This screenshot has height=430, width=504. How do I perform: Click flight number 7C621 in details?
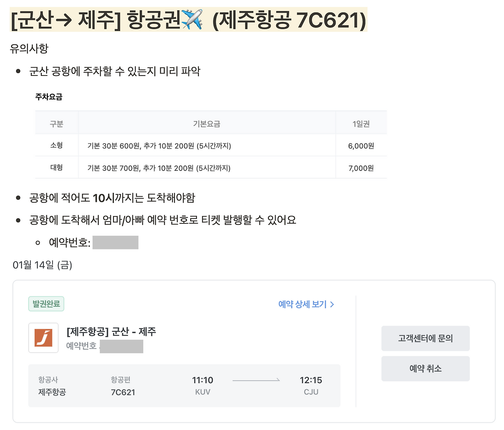123,392
